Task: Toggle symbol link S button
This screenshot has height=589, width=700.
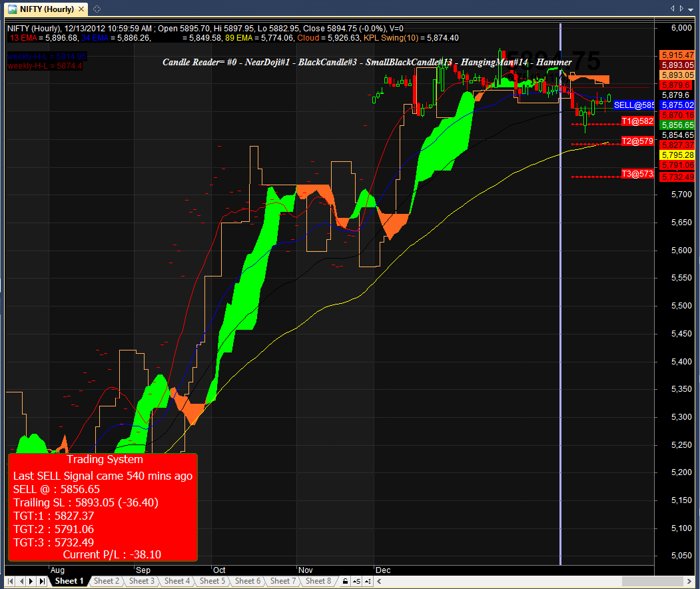Action: (x=356, y=581)
